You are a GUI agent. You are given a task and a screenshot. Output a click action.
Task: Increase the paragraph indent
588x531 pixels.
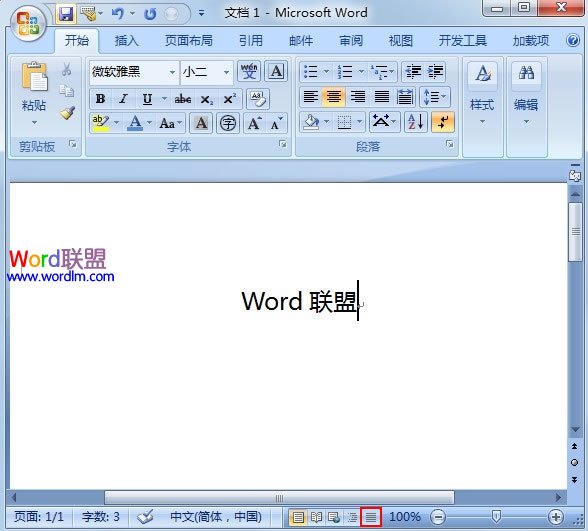(435, 71)
